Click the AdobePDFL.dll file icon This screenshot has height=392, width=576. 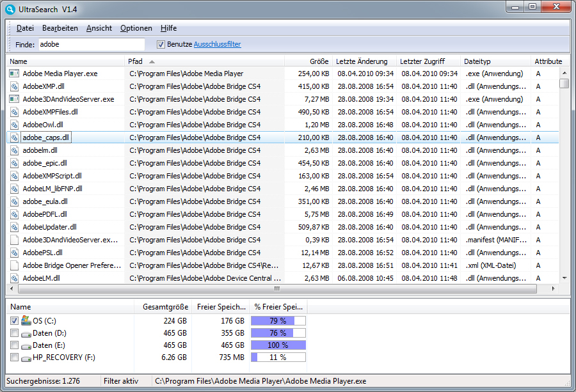click(x=14, y=214)
